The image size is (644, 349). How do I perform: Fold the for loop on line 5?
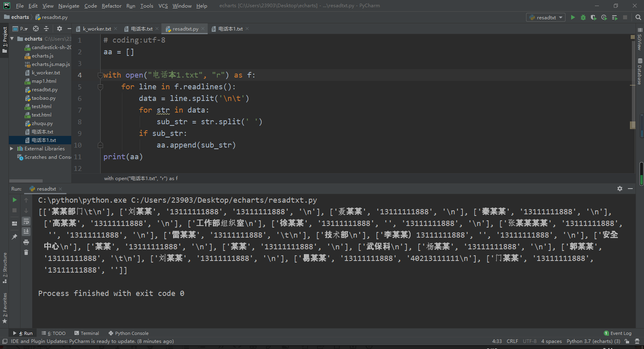100,86
